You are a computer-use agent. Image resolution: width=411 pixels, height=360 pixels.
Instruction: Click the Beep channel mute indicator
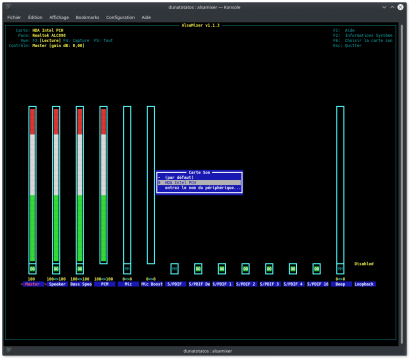point(340,269)
